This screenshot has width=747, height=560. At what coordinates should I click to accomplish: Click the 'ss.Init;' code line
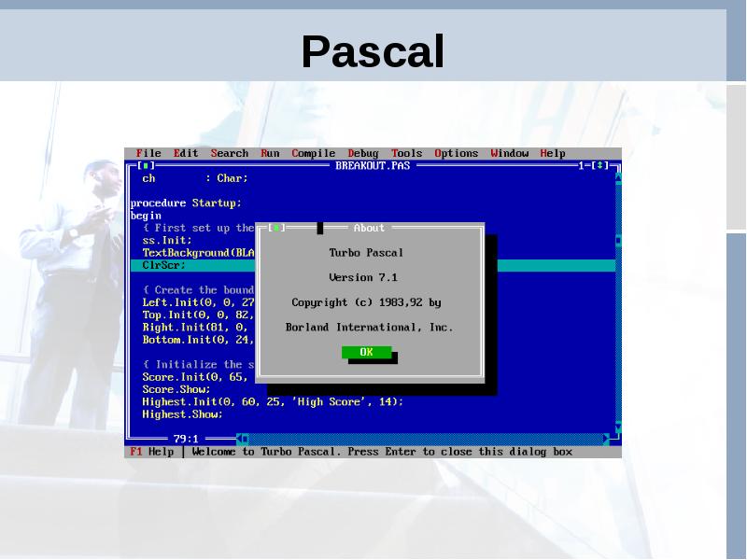pos(167,240)
